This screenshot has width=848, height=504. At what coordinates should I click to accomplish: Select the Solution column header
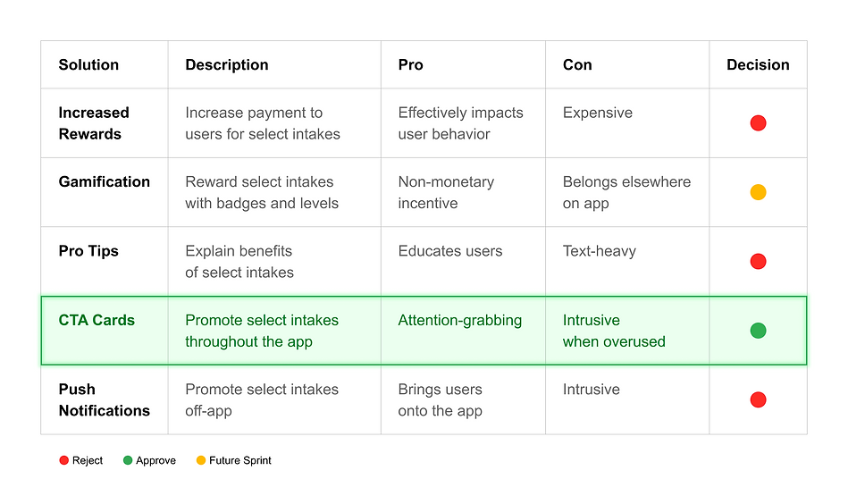pyautogui.click(x=88, y=65)
